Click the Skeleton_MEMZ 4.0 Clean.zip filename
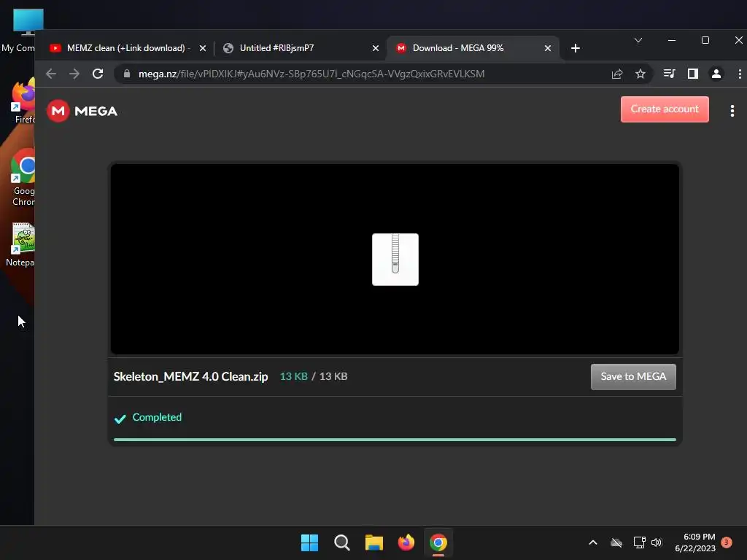 [x=190, y=377]
